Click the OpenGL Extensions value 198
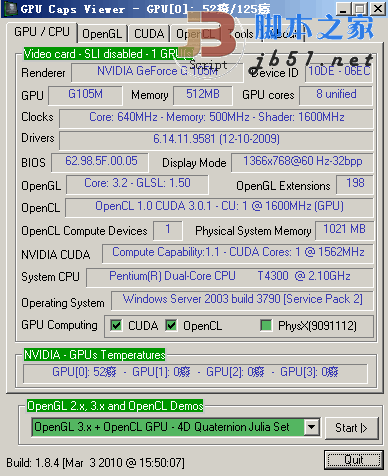 pos(355,184)
